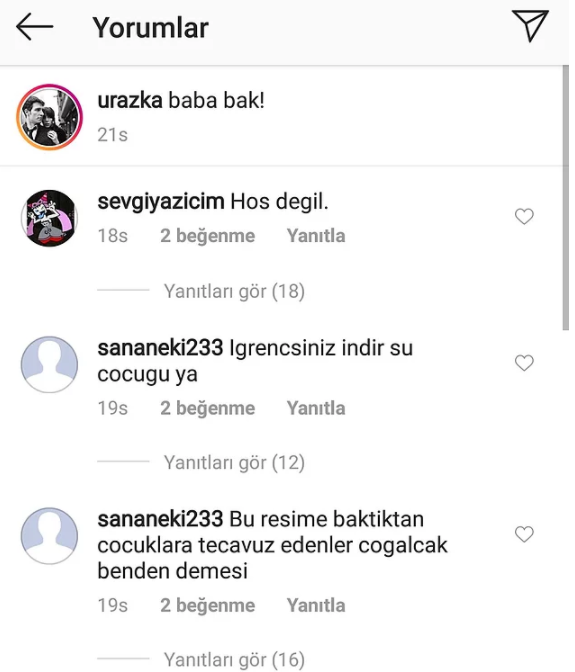575x672 pixels.
Task: Like the 'Bu resime baktiktan' comment heart
Action: click(x=524, y=534)
